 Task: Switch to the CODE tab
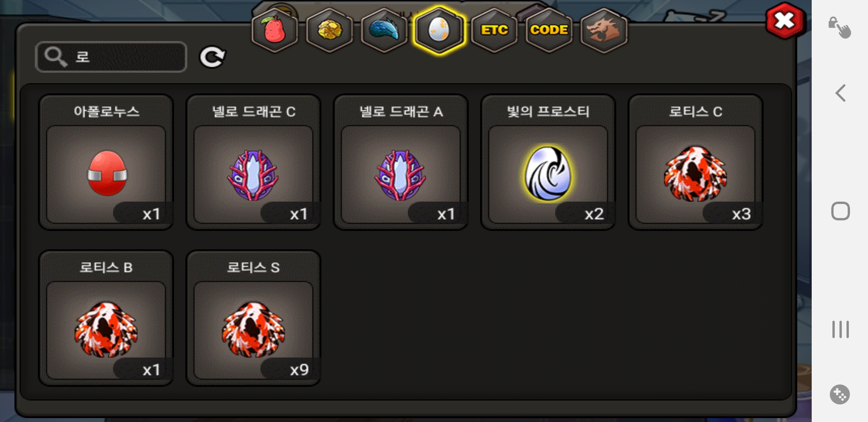[x=549, y=30]
